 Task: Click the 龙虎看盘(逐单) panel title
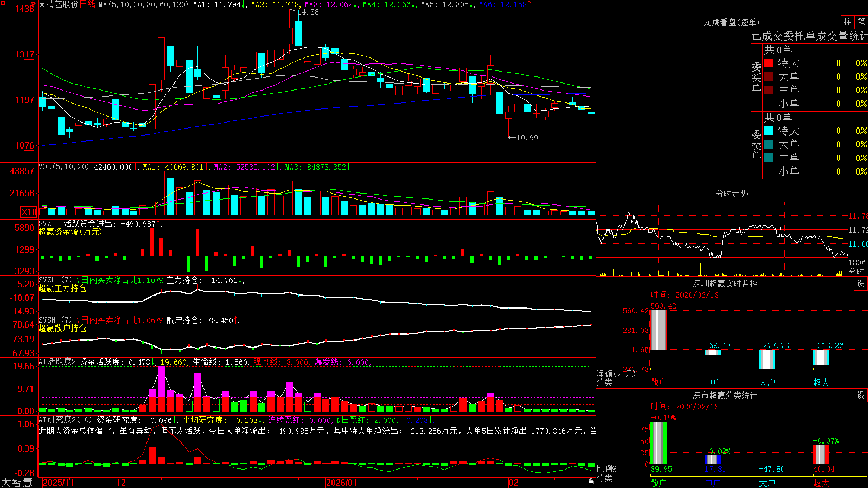tap(732, 22)
